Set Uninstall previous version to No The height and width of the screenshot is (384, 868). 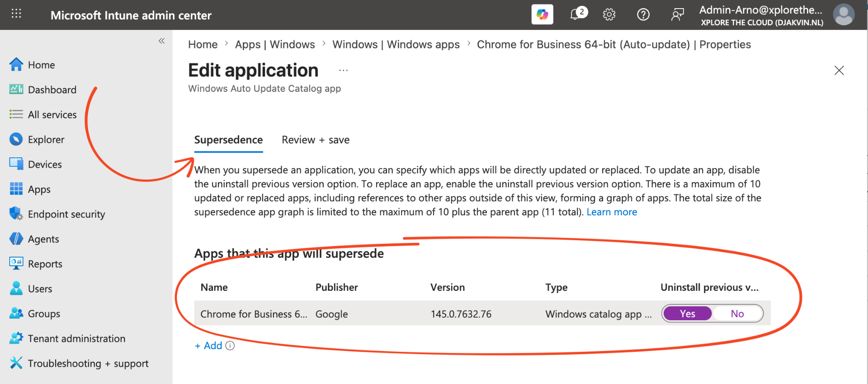(x=737, y=313)
